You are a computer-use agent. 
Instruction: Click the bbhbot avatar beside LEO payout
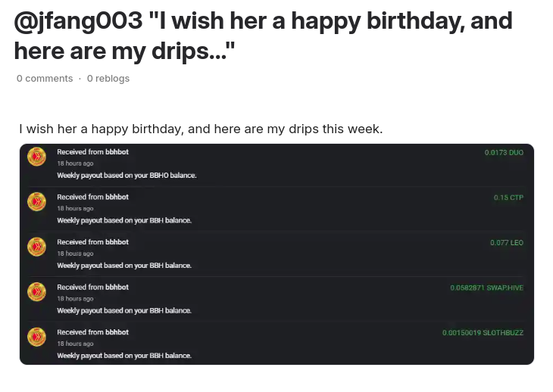click(36, 247)
